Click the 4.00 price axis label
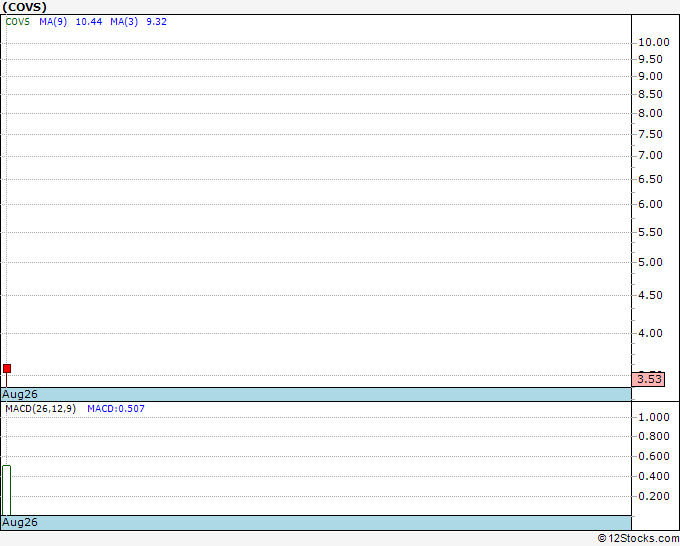Image resolution: width=680 pixels, height=546 pixels. click(650, 333)
